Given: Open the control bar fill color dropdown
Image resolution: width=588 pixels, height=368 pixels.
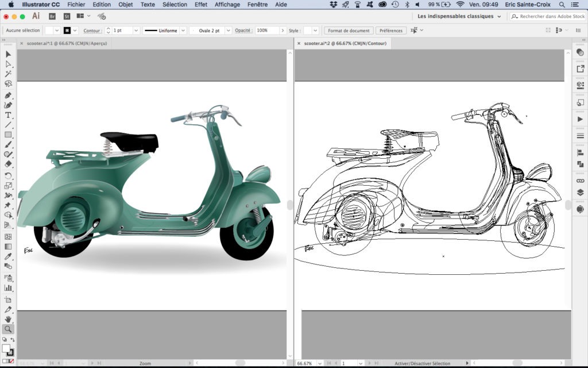Looking at the screenshot, I should 57,30.
